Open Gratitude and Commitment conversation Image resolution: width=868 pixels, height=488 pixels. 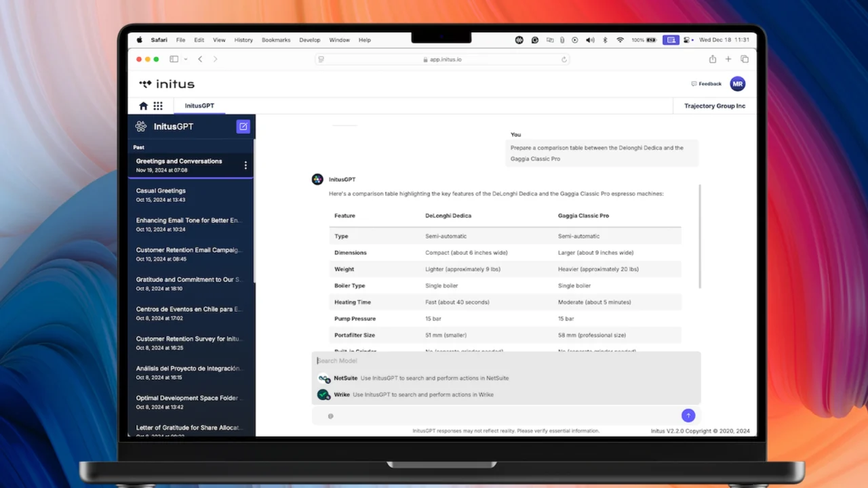tap(191, 283)
